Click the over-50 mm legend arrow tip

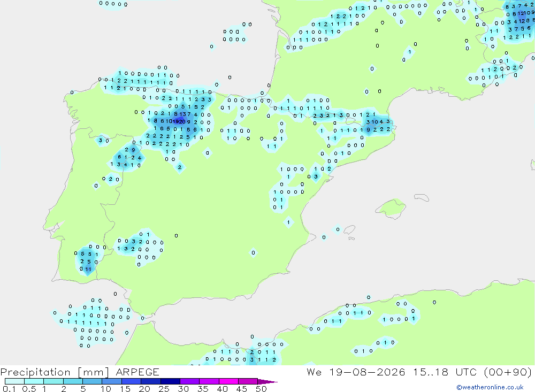click(267, 381)
